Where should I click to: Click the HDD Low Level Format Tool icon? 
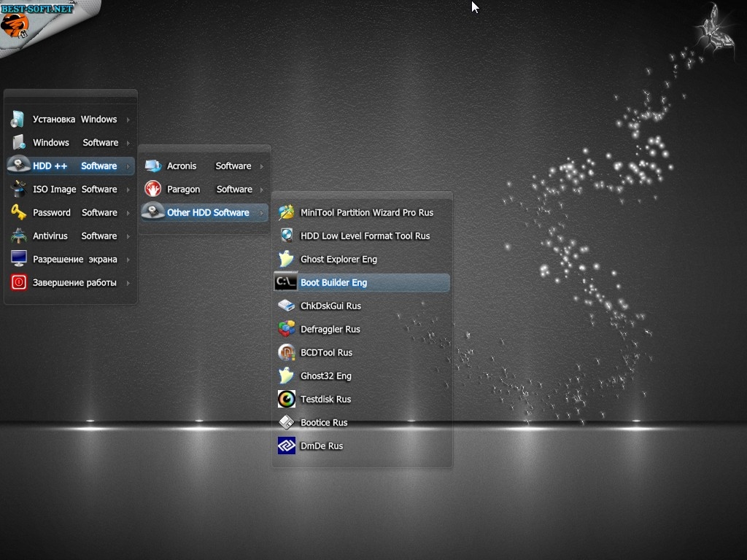tap(286, 236)
